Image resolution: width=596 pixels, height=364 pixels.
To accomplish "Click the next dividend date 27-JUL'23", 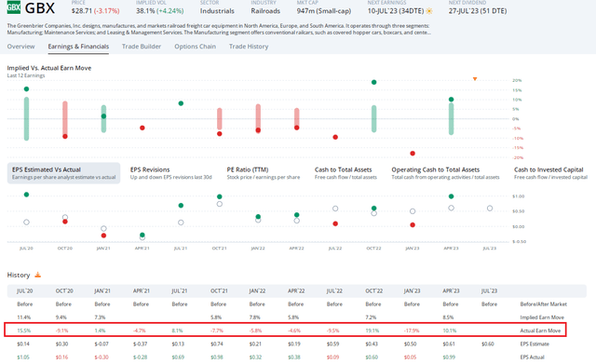I will (478, 11).
